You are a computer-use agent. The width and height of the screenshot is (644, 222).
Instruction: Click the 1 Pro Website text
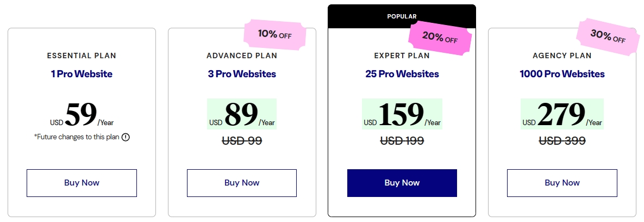pyautogui.click(x=82, y=74)
